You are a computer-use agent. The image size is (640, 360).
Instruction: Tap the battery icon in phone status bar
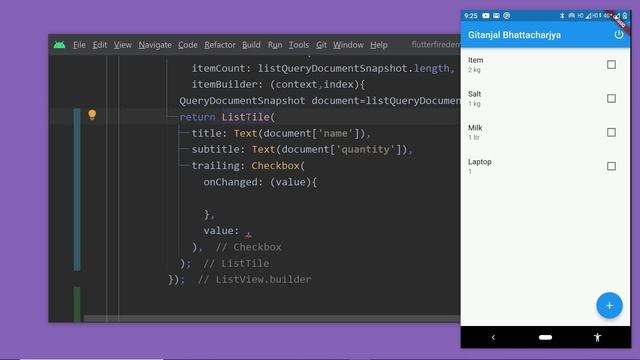click(624, 16)
